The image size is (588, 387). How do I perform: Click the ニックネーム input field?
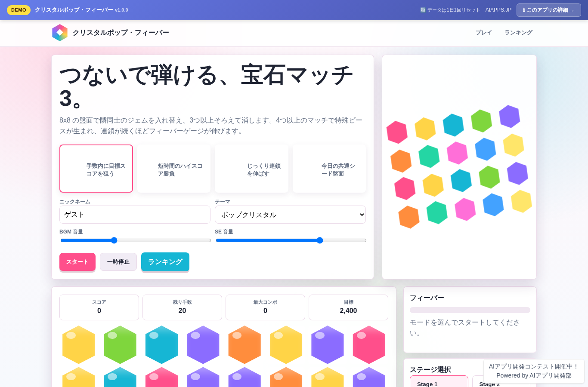pos(135,215)
